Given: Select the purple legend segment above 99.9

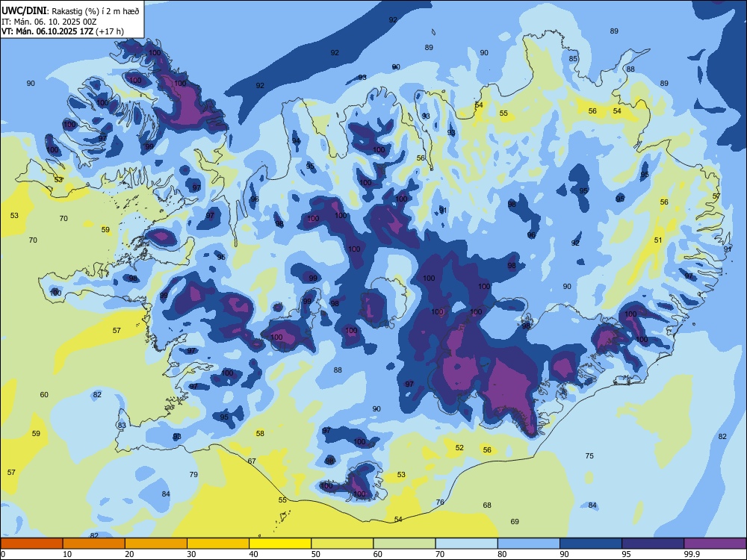Looking at the screenshot, I should click(x=715, y=544).
